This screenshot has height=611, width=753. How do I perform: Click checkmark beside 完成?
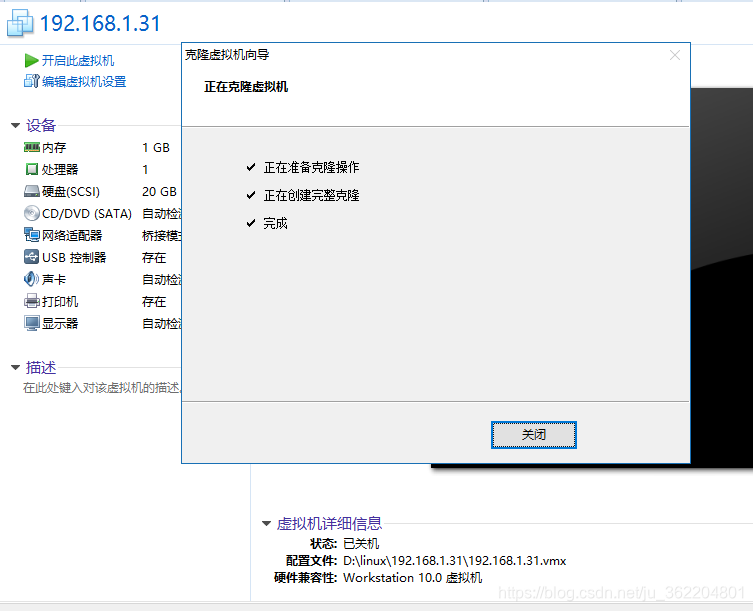click(x=251, y=223)
